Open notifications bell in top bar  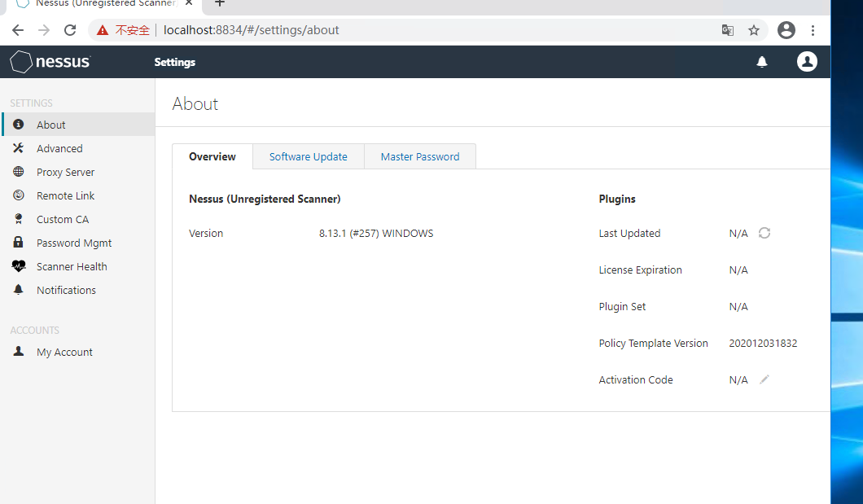[762, 62]
